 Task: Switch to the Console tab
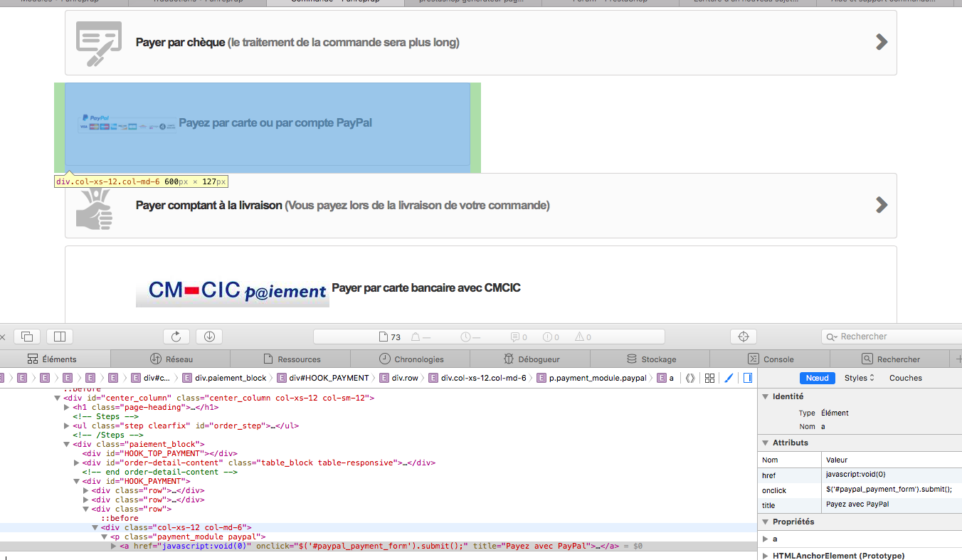pos(771,359)
